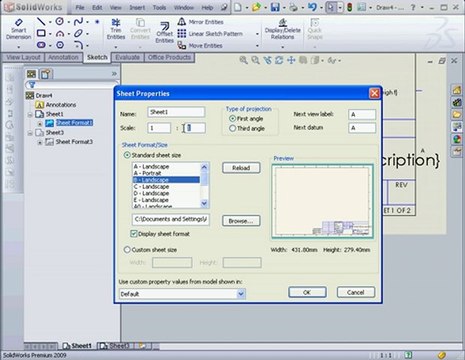Open Move Entities dropdown arrow
The image size is (465, 360).
tap(257, 46)
